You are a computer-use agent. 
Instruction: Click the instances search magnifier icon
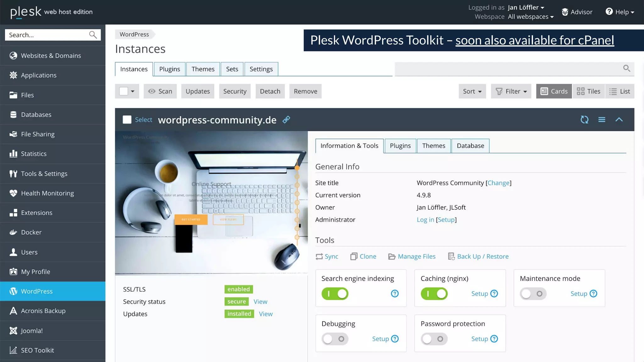(x=627, y=68)
